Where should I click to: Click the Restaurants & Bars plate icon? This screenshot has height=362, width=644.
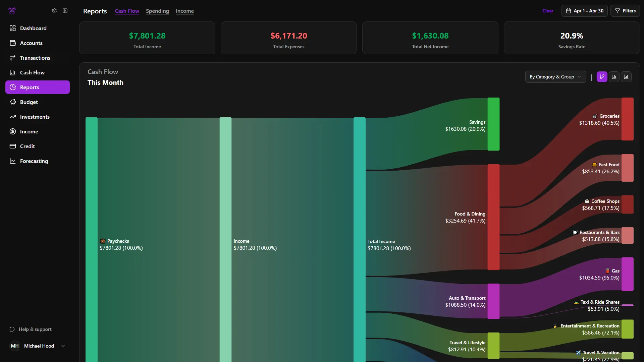(575, 232)
